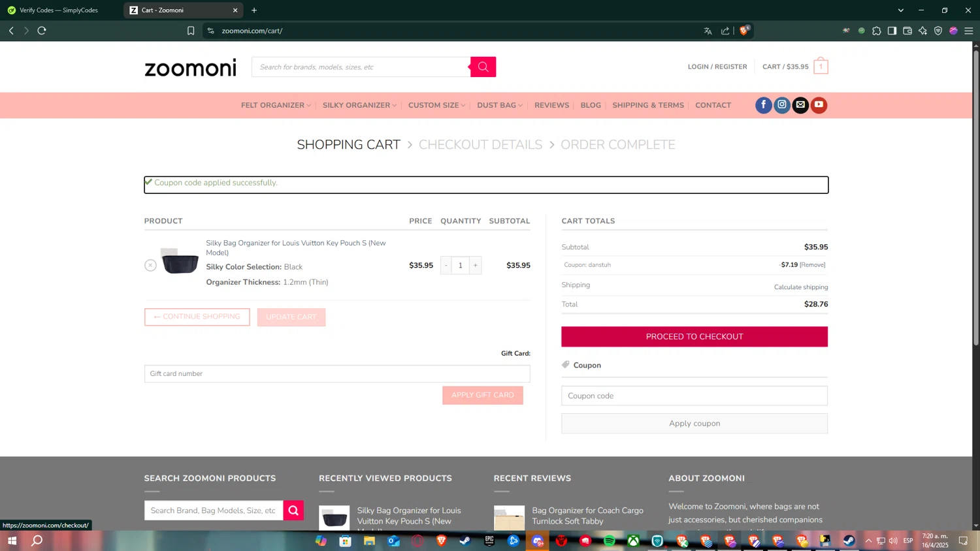Screen dimensions: 980x551
Task: Remove the Silky Bag Organizer from cart
Action: 150,265
